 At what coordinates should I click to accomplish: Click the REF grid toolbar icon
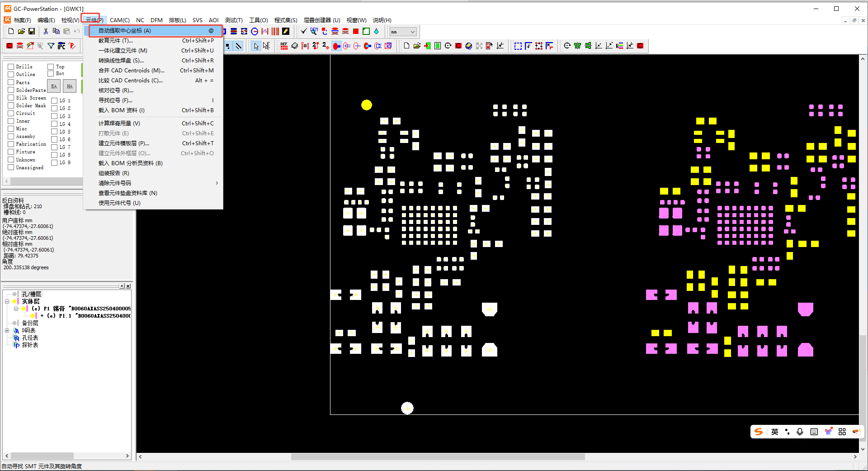point(284,46)
